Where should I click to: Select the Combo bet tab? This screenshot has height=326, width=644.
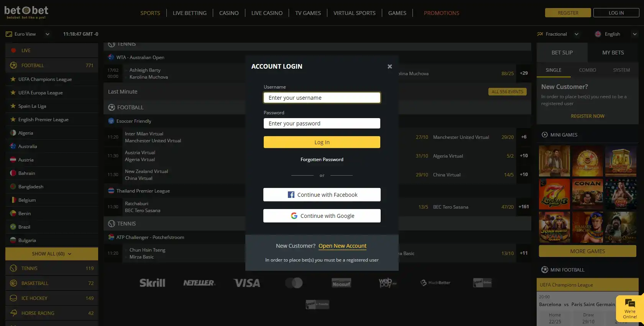pos(587,70)
